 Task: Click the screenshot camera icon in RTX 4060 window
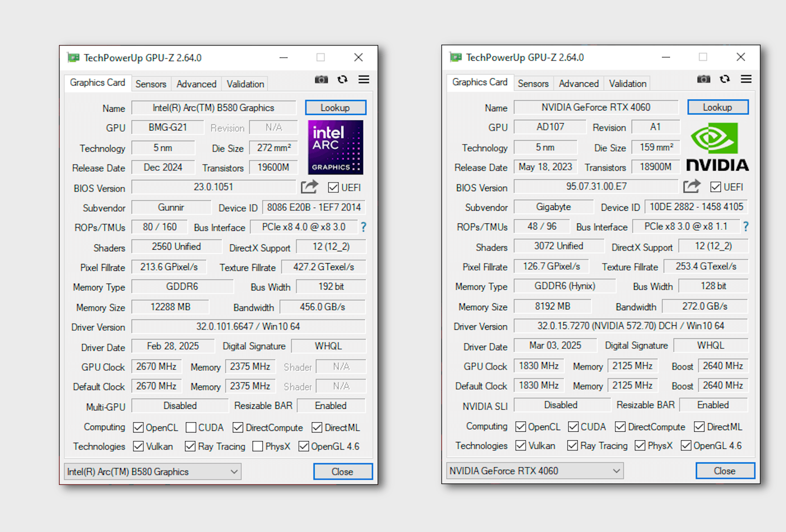(x=704, y=79)
